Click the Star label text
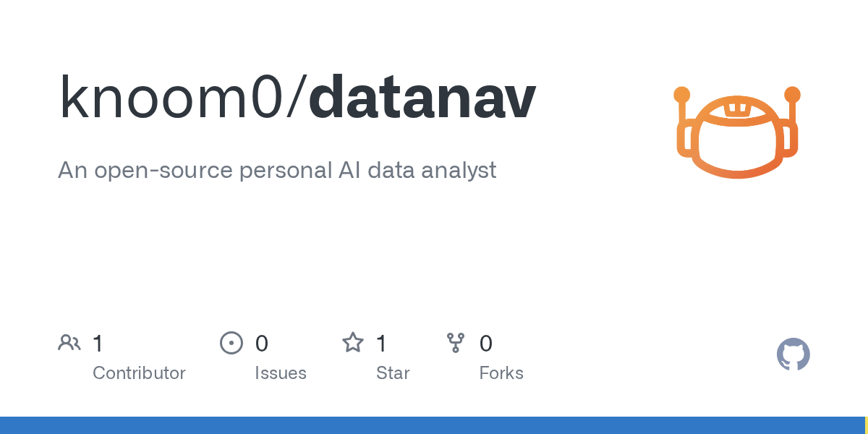This screenshot has height=434, width=868. (x=393, y=373)
